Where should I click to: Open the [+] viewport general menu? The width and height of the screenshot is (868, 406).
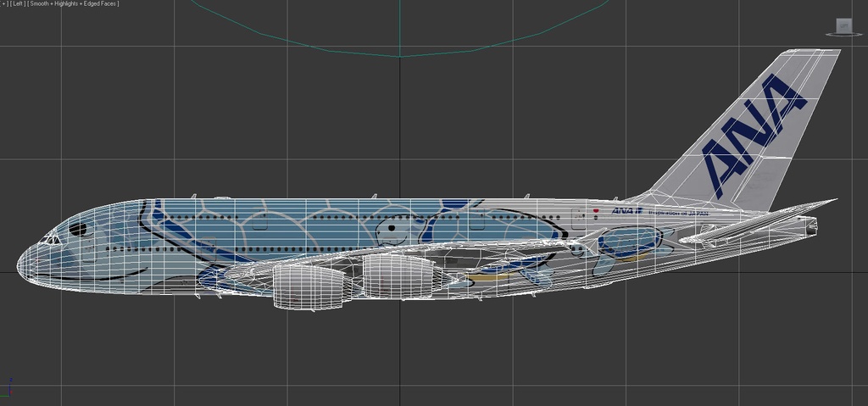(x=3, y=3)
